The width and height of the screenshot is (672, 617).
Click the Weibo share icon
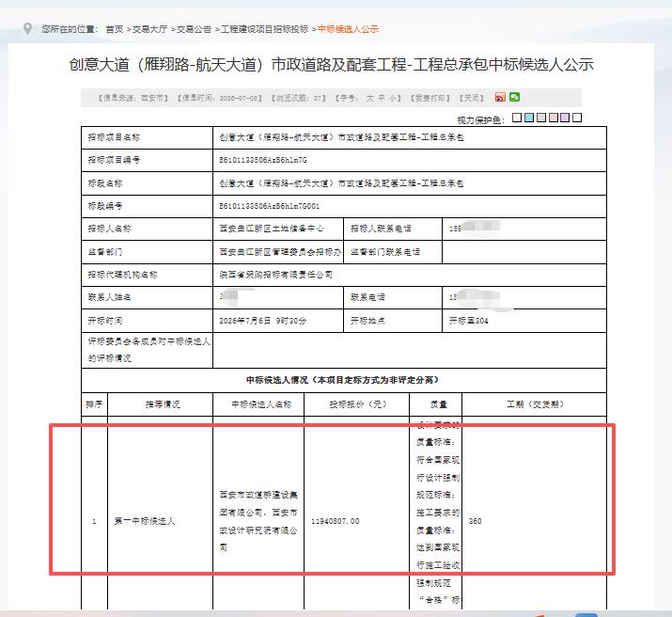pyautogui.click(x=500, y=97)
